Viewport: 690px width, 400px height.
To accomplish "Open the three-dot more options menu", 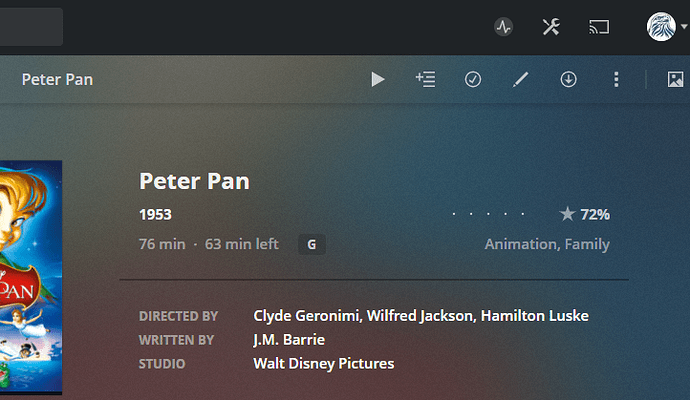I will [x=616, y=79].
